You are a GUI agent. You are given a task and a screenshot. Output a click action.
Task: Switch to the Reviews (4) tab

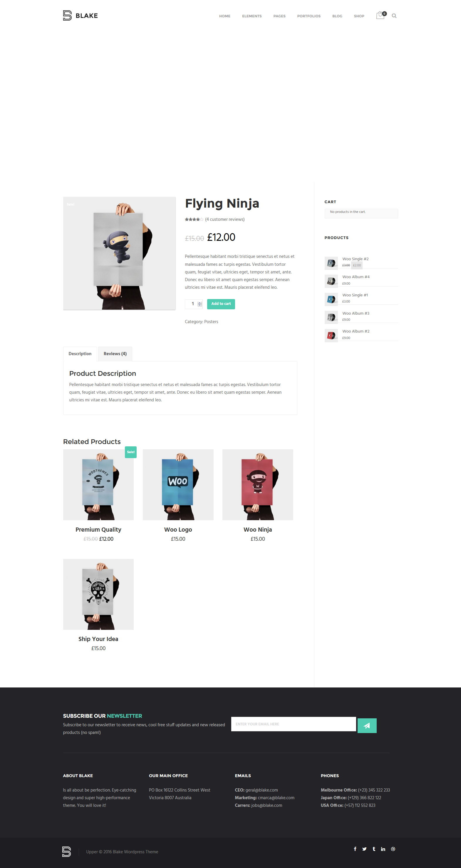(x=115, y=354)
